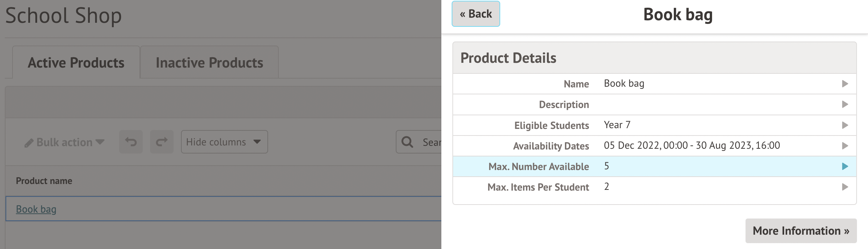Click the Back button

(x=476, y=14)
